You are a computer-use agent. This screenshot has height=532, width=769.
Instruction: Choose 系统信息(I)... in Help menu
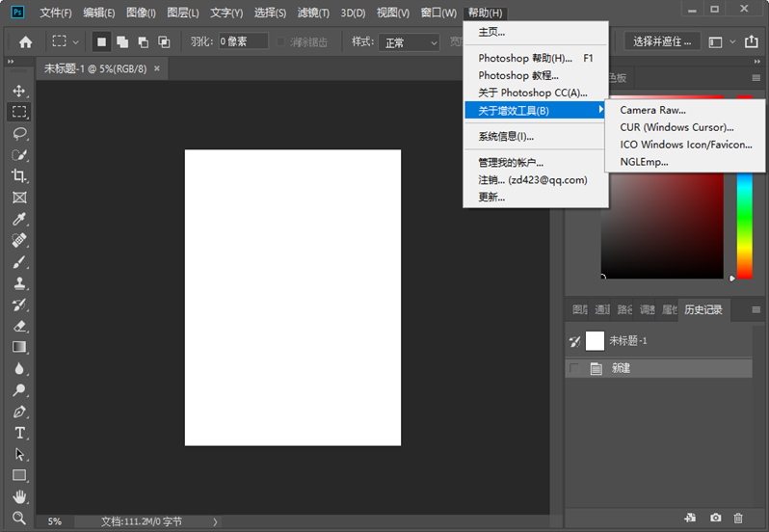(536, 136)
